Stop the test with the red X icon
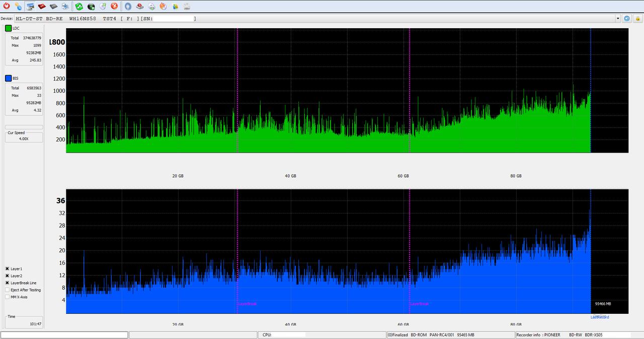This screenshot has height=339, width=644. 114,6
